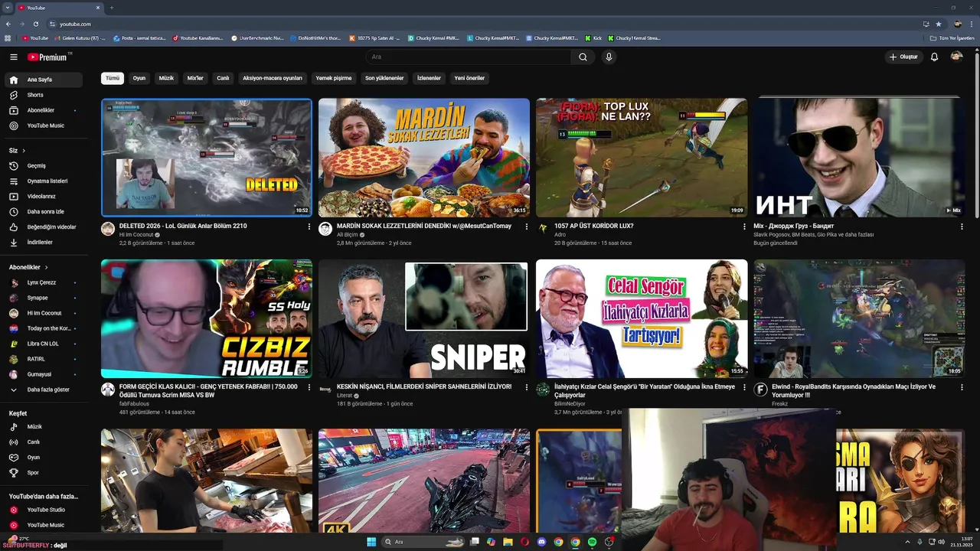Open Daha sonra izle list
This screenshot has width=980, height=551.
pos(44,212)
